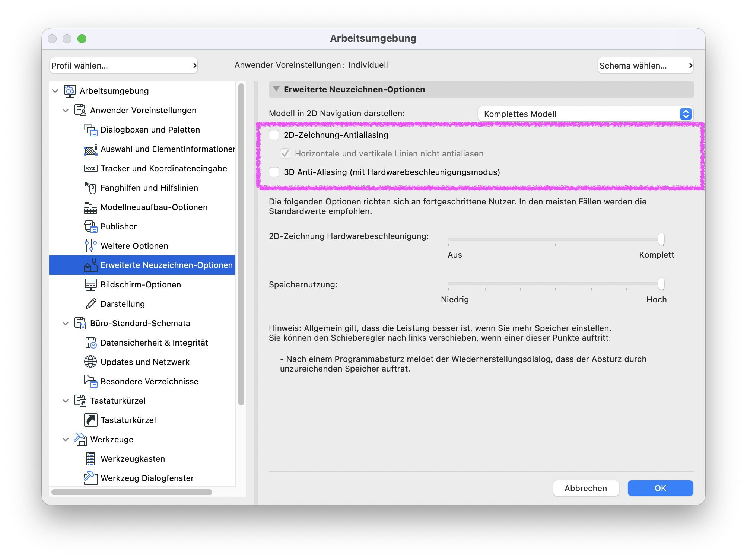Select Fanghilfen und Hilfslinien page
Screen dimensions: 747x560
pyautogui.click(x=142, y=188)
